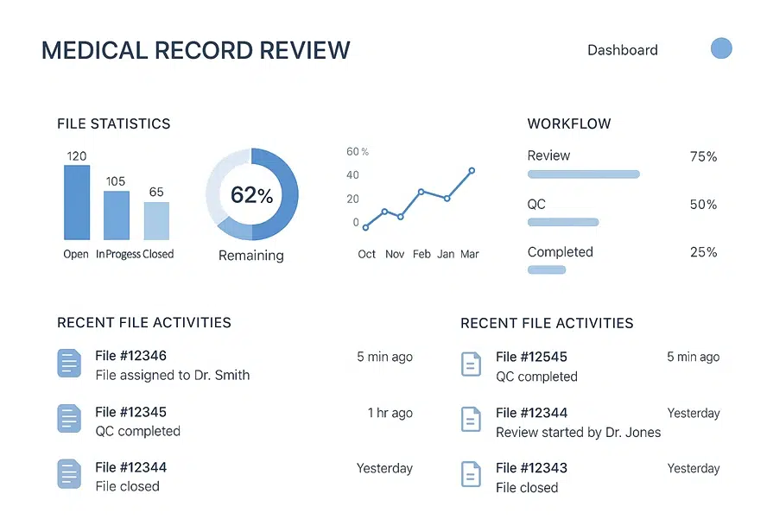Click the Mar data point on line chart

(472, 171)
